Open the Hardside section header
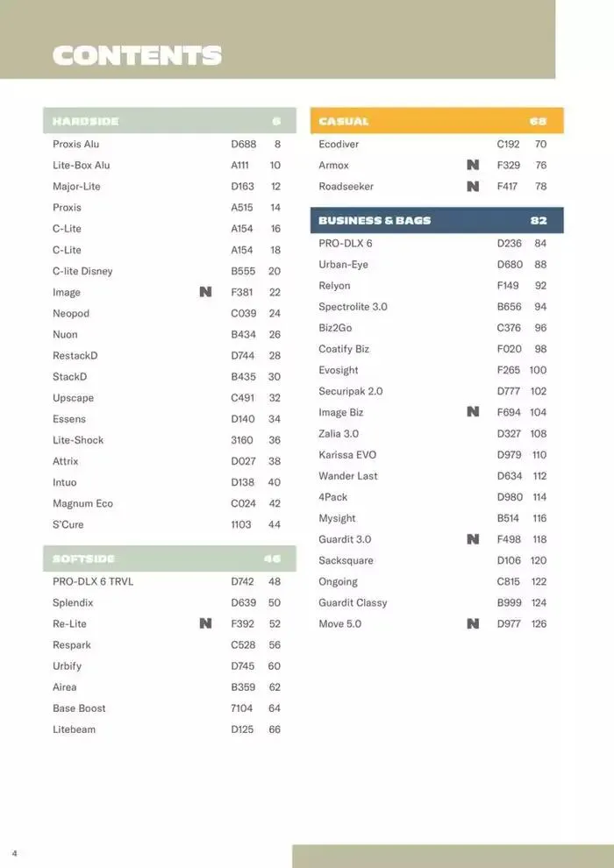614x868 pixels. click(169, 121)
